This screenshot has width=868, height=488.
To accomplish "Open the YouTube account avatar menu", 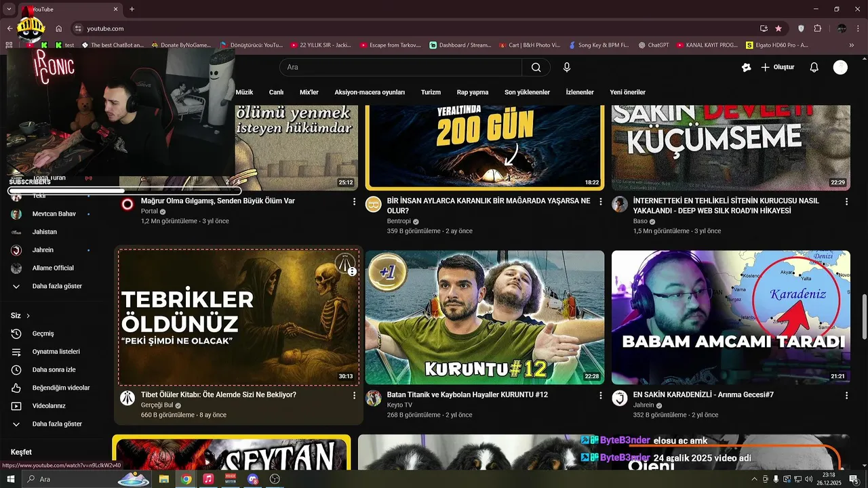I will [840, 67].
